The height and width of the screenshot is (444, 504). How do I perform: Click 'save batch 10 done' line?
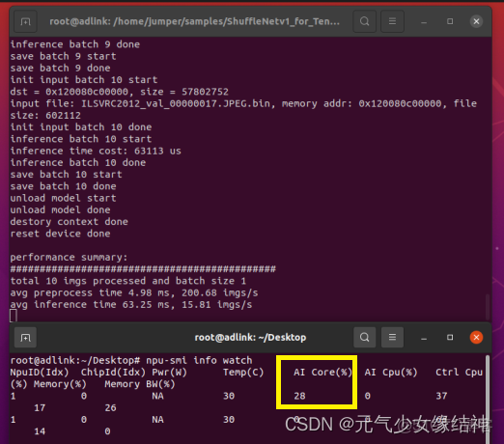click(x=63, y=186)
